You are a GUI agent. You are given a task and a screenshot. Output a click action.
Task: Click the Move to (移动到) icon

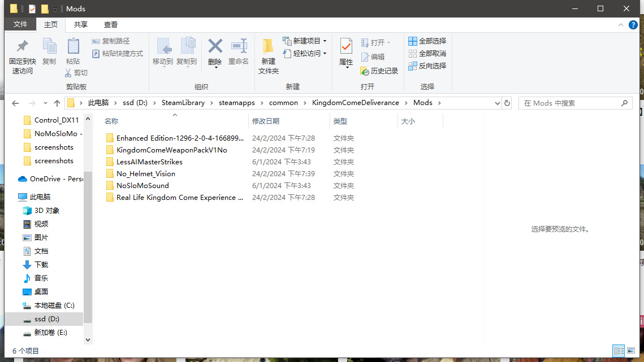click(x=163, y=46)
